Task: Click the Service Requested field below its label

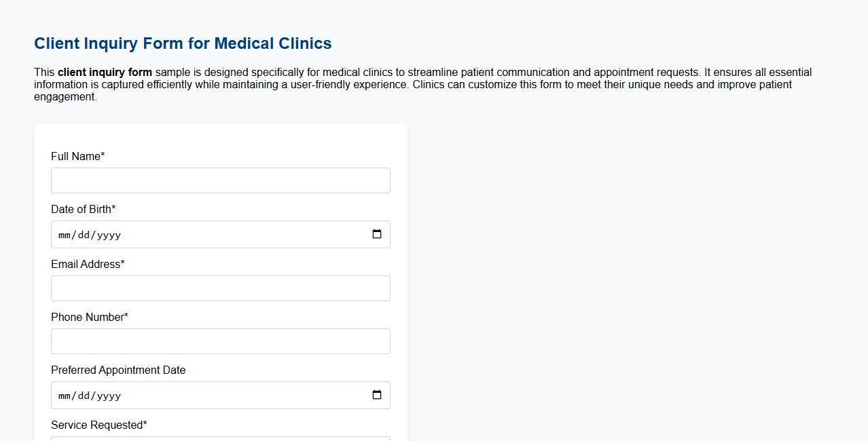Action: tap(220, 440)
